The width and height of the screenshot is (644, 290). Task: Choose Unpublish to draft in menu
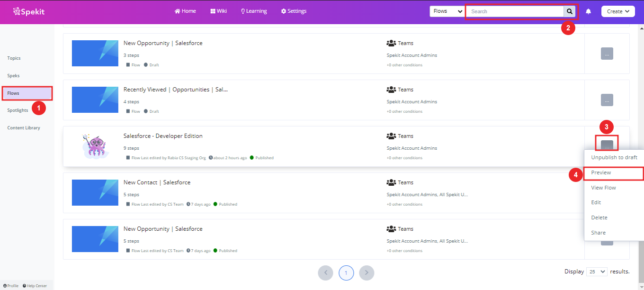[614, 157]
